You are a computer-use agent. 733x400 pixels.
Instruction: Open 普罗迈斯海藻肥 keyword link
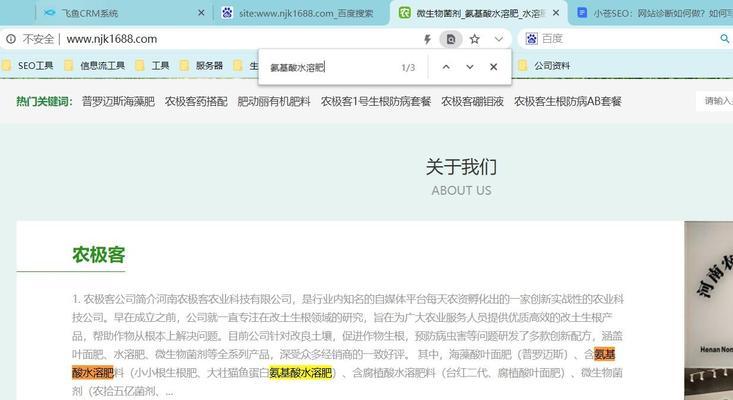[x=118, y=101]
